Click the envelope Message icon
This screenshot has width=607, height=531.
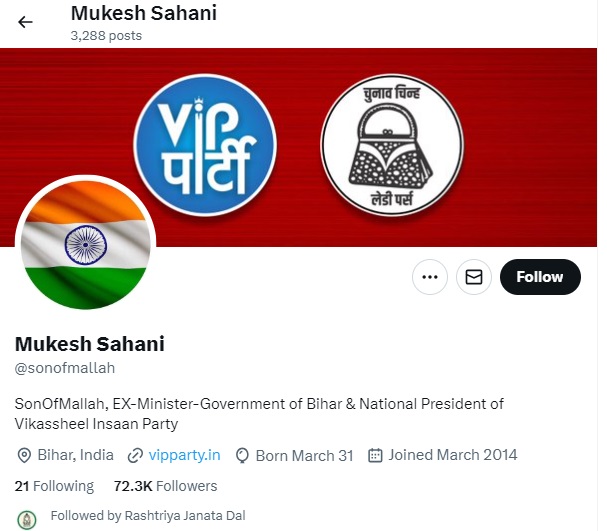(474, 277)
